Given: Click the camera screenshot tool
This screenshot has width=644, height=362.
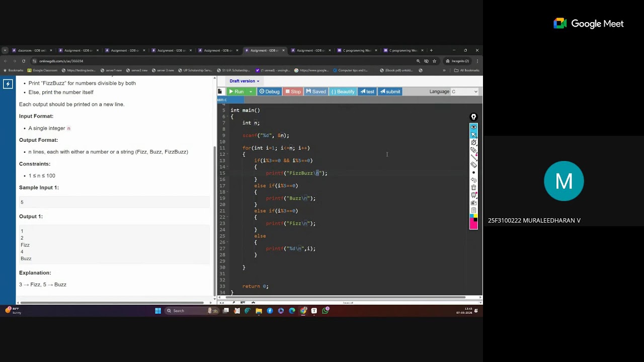Looking at the screenshot, I should point(473,203).
